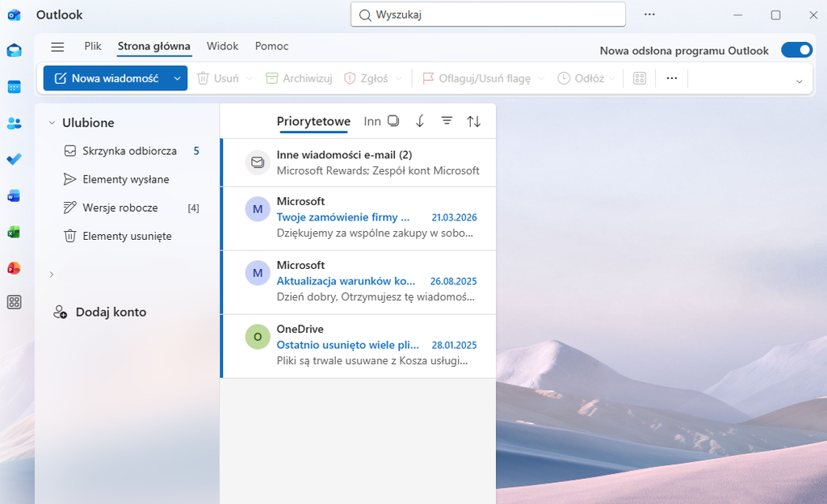The width and height of the screenshot is (827, 504).
Task: Open the Elementy usunięte folder
Action: click(x=131, y=237)
